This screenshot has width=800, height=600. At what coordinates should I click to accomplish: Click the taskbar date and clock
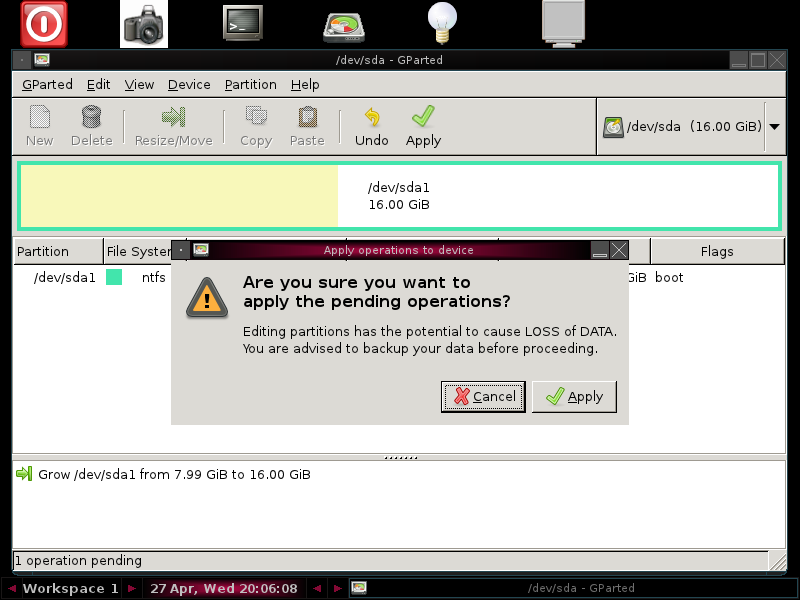click(223, 588)
